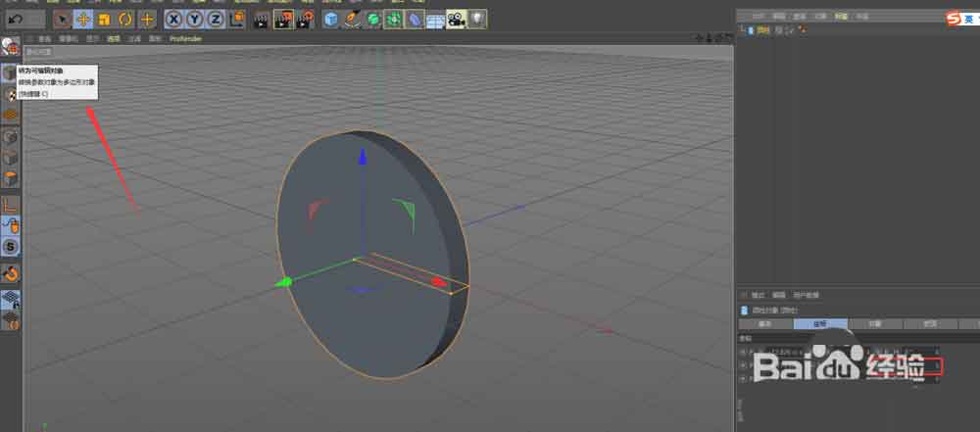980x432 pixels.
Task: Open the viewport 显示 menu
Action: tap(92, 39)
